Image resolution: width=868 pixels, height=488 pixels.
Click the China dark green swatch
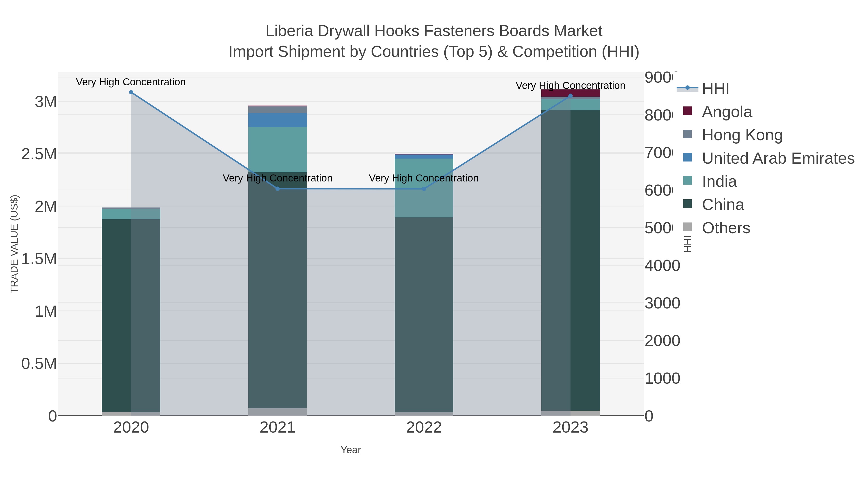coord(687,204)
